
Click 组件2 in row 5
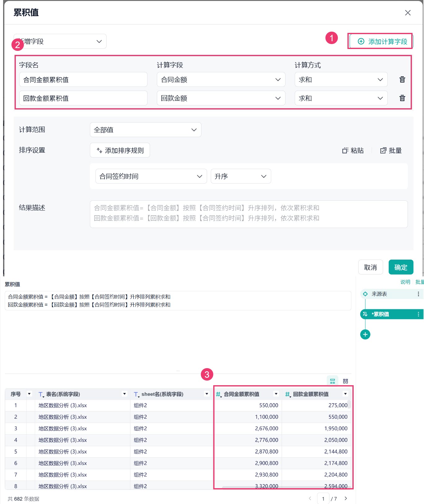pyautogui.click(x=140, y=452)
